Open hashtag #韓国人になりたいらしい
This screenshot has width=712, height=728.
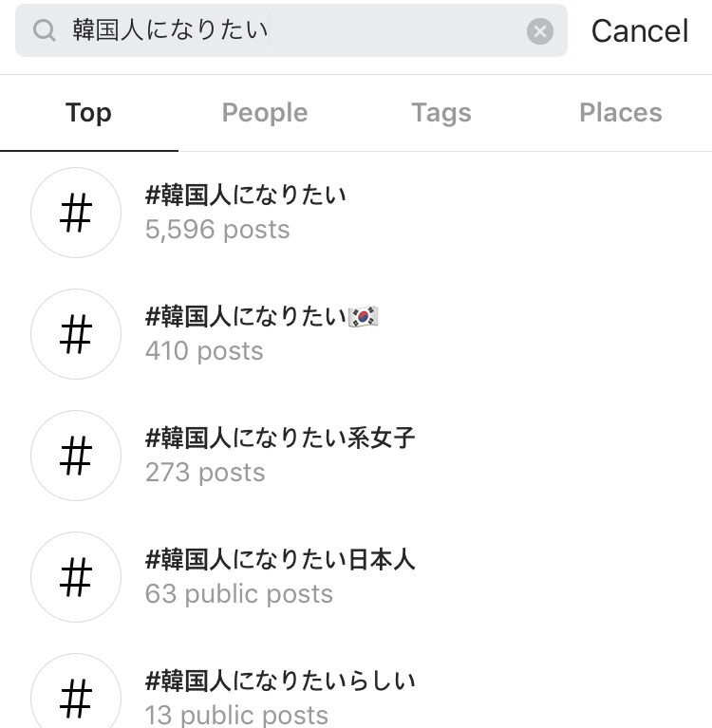(x=280, y=681)
